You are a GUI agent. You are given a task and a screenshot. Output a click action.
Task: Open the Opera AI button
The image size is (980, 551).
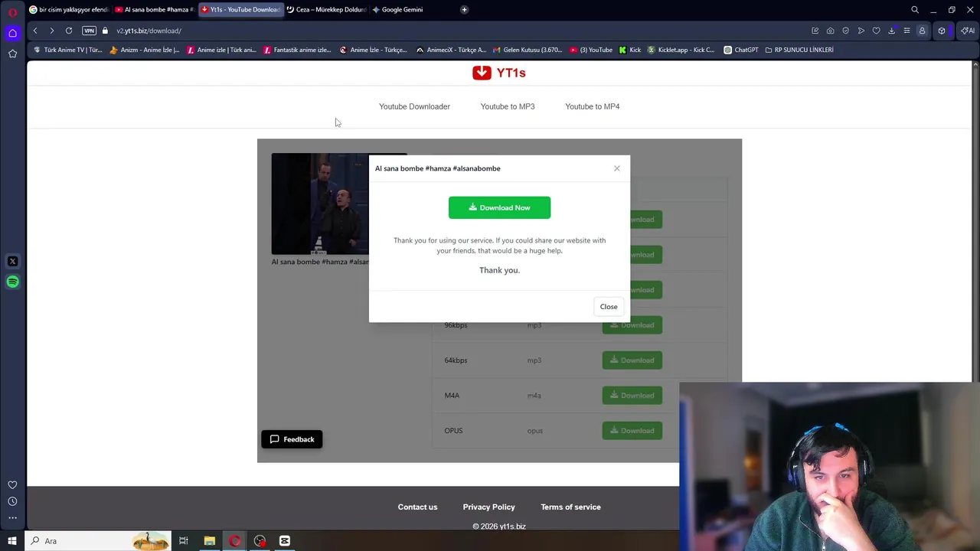coord(968,31)
